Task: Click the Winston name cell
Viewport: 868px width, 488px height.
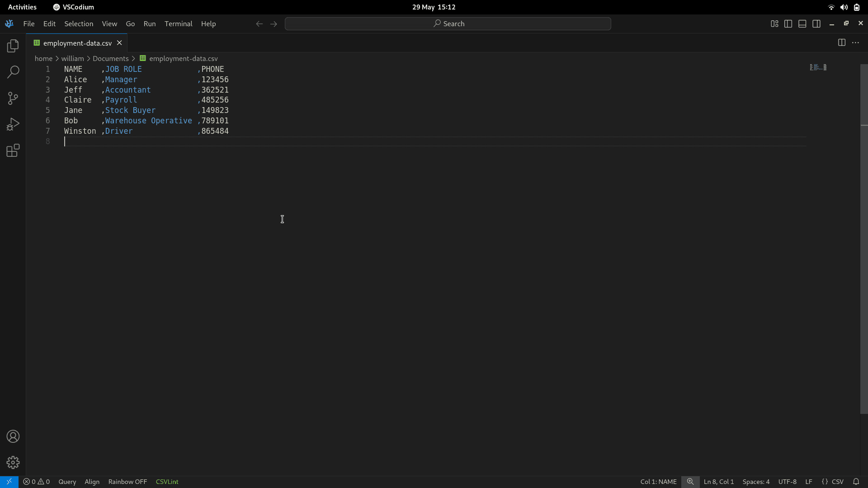Action: pos(80,131)
